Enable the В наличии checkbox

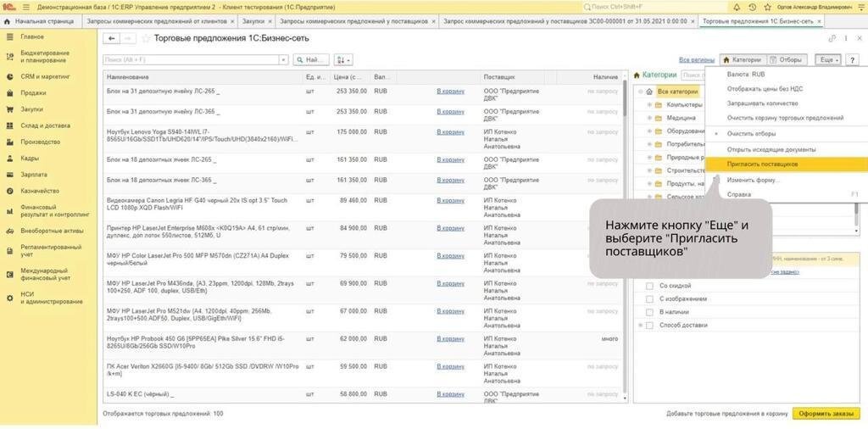coord(650,312)
